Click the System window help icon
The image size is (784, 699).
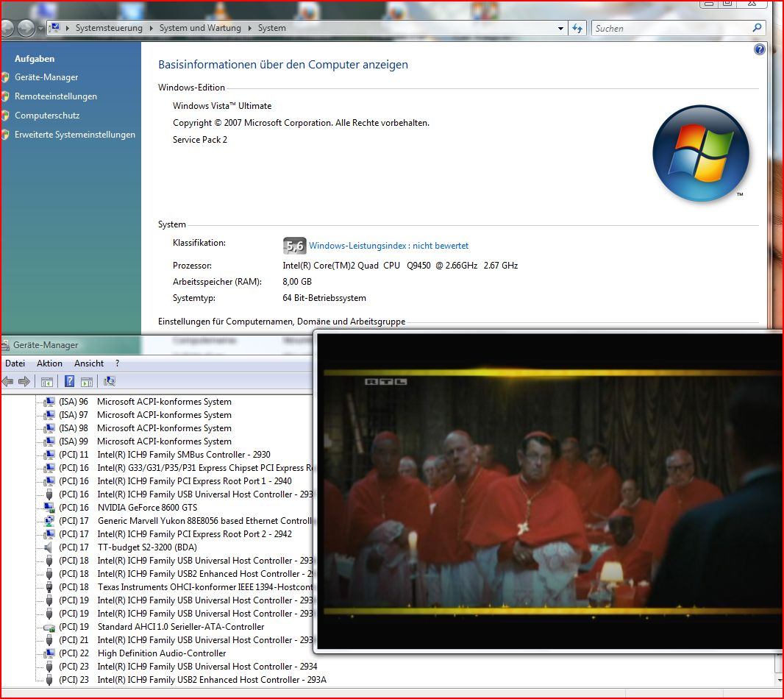coord(759,49)
